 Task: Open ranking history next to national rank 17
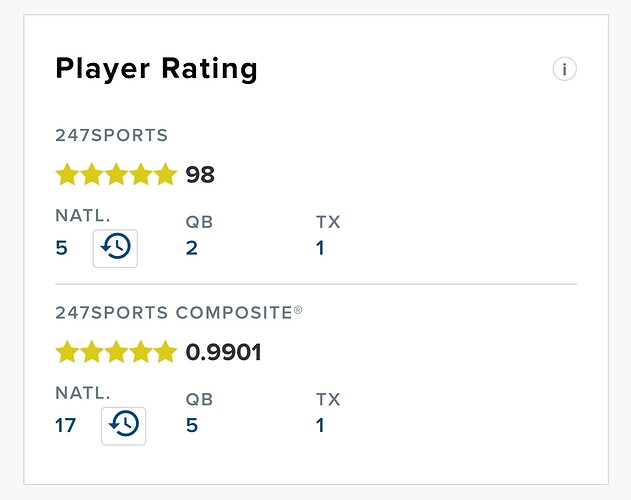tap(124, 424)
